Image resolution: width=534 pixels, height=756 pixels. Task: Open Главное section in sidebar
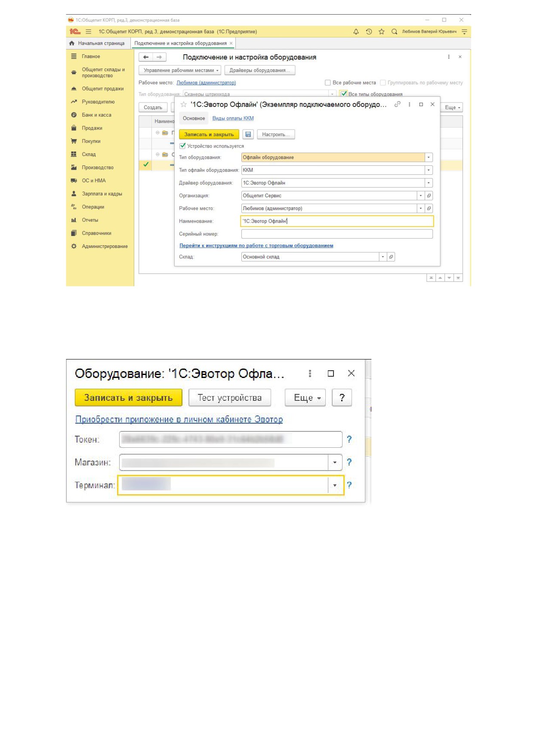(x=91, y=56)
